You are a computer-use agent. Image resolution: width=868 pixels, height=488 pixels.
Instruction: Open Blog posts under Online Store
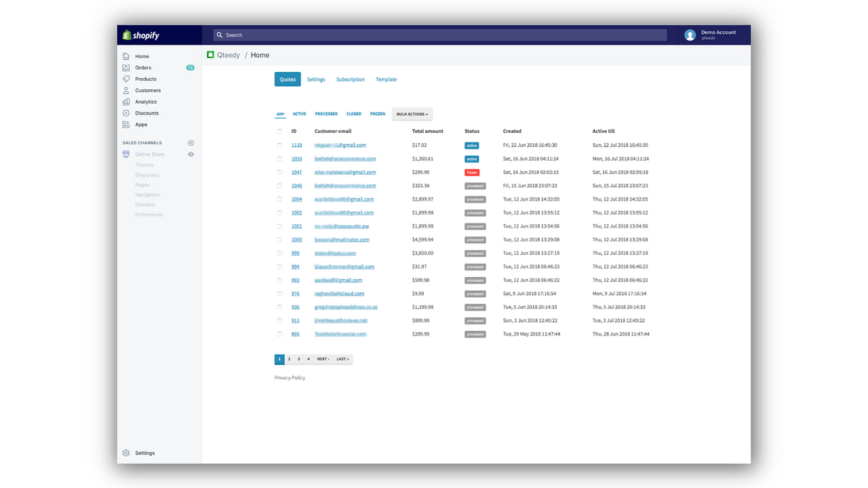(x=147, y=175)
